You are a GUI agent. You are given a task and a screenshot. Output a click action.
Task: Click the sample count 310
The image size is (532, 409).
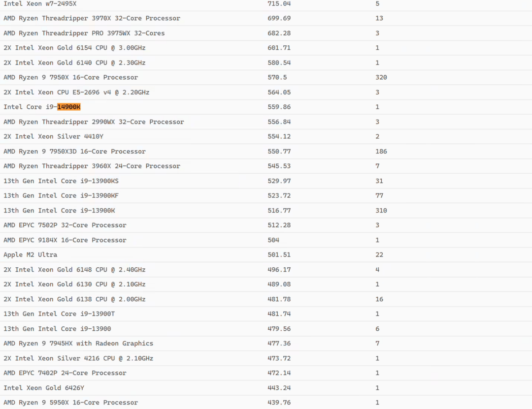click(381, 210)
